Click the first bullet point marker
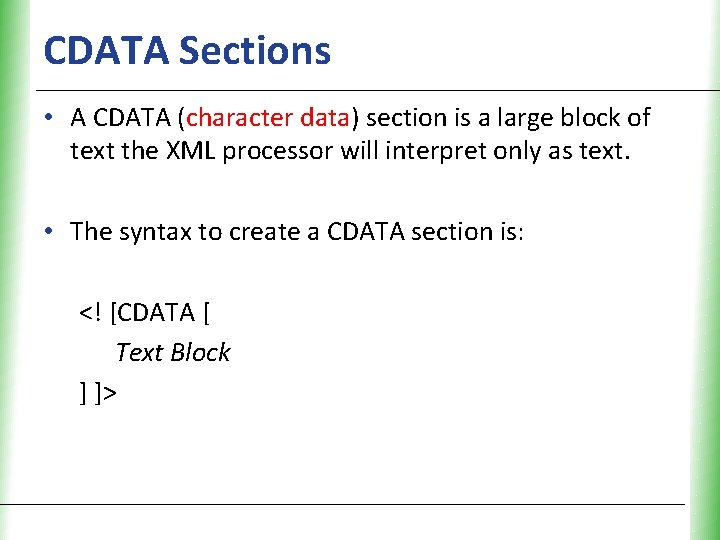 click(x=48, y=119)
